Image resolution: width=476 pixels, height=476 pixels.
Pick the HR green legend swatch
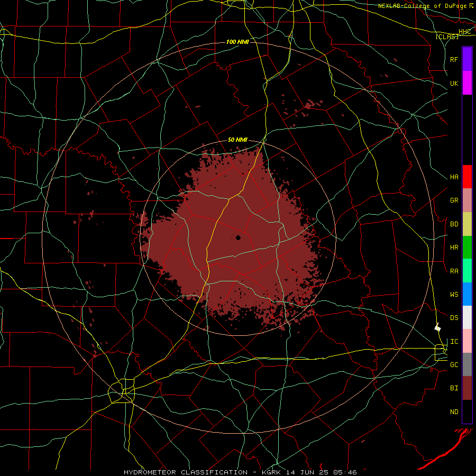(467, 247)
